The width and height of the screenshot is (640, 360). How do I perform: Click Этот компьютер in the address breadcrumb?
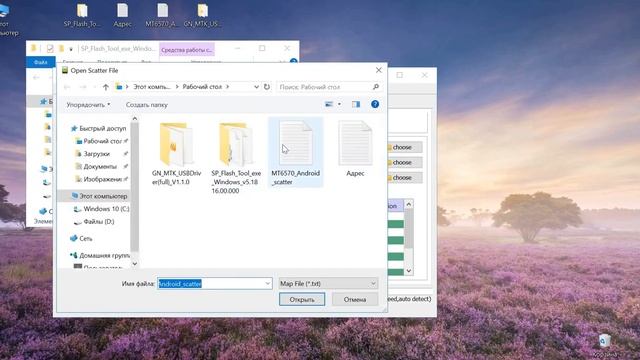click(151, 87)
